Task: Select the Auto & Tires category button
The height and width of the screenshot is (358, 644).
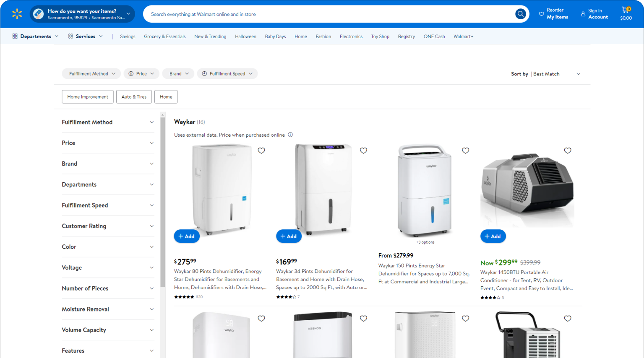Action: (x=134, y=97)
